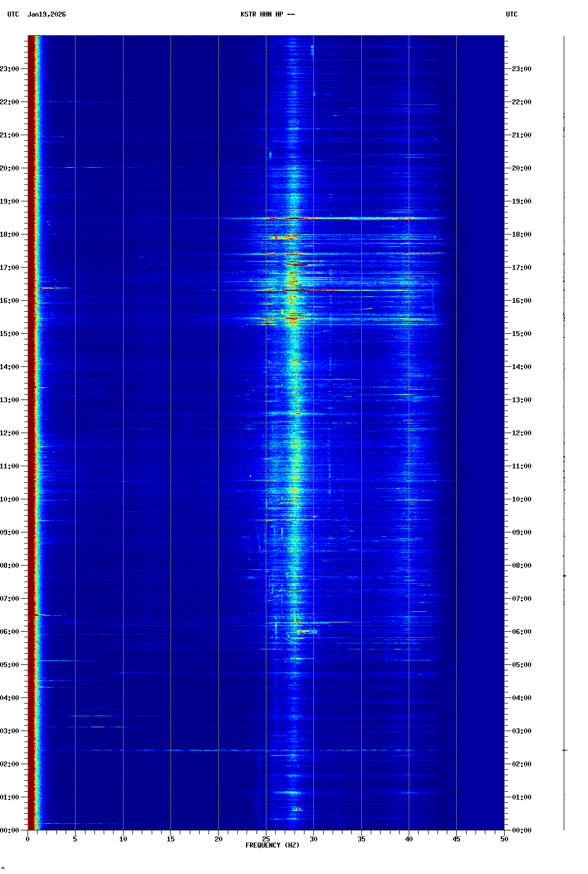Click the 06:00 mark on right time axis
Image resolution: width=588 pixels, height=874 pixels.
click(521, 632)
